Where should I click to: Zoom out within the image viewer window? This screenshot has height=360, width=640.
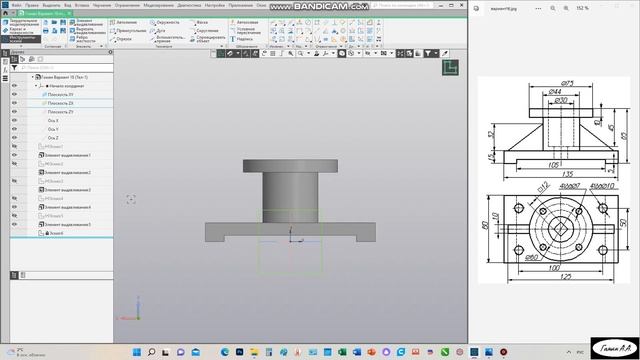(x=553, y=8)
